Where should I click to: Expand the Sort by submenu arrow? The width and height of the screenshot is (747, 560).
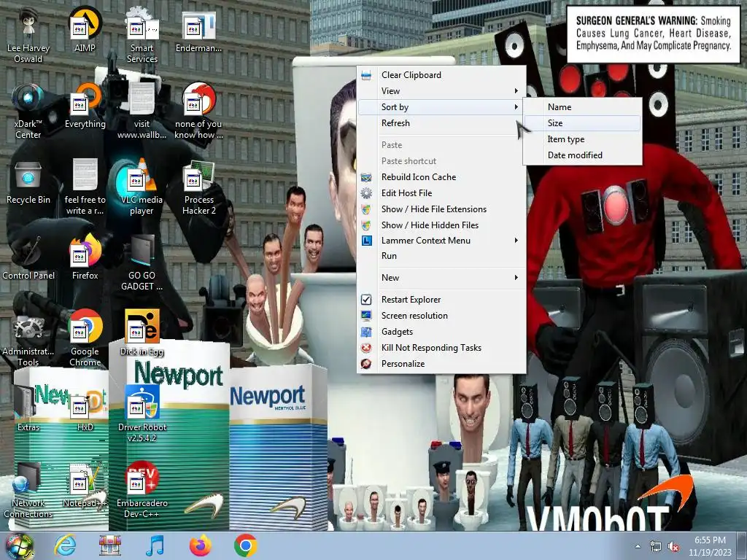pyautogui.click(x=516, y=107)
